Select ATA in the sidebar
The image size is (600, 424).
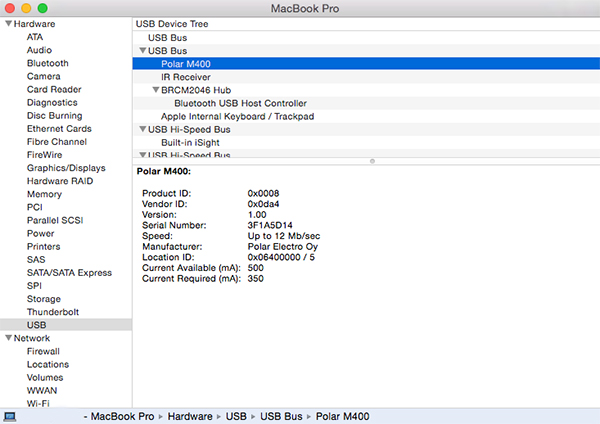pos(35,37)
